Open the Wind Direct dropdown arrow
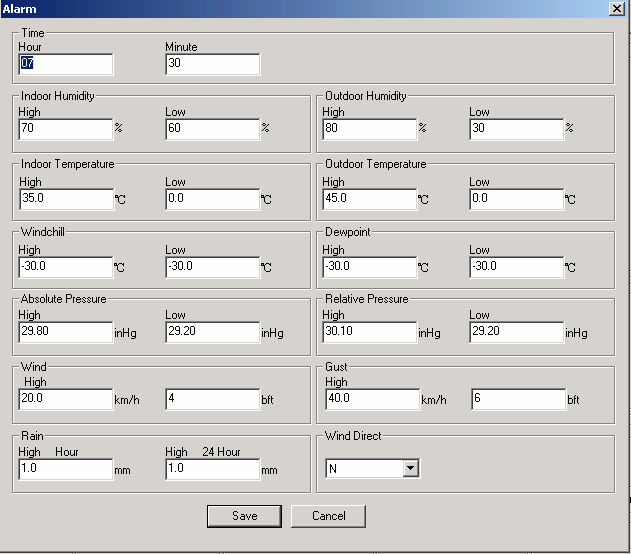 tap(410, 468)
